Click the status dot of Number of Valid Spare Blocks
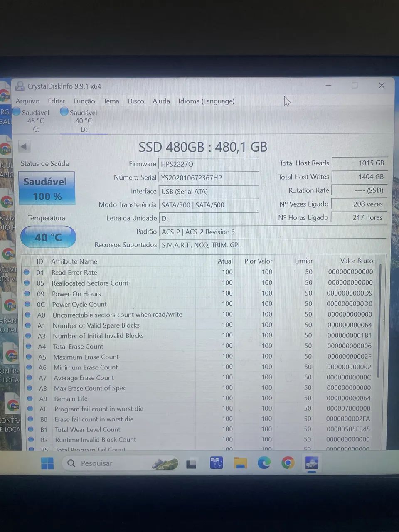This screenshot has height=532, width=399. tap(28, 325)
